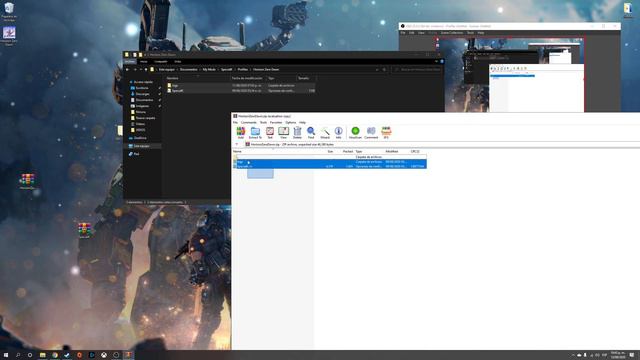This screenshot has height=360, width=640.
Task: Click Profiles in File Explorer breadcrumb
Action: (243, 70)
